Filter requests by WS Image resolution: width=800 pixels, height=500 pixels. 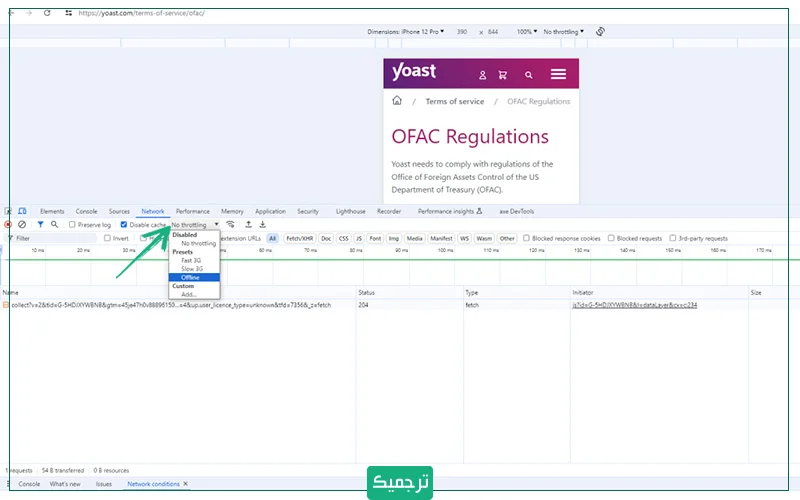(x=464, y=238)
